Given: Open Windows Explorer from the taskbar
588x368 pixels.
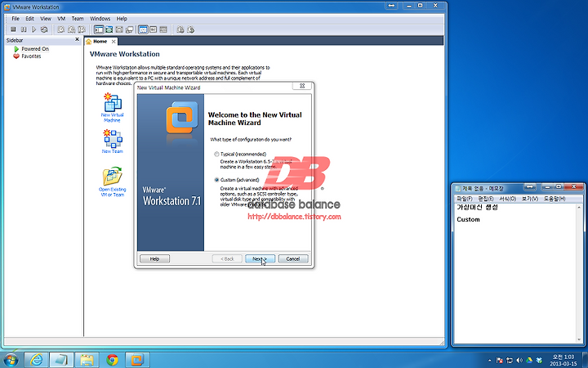Looking at the screenshot, I should (87, 360).
